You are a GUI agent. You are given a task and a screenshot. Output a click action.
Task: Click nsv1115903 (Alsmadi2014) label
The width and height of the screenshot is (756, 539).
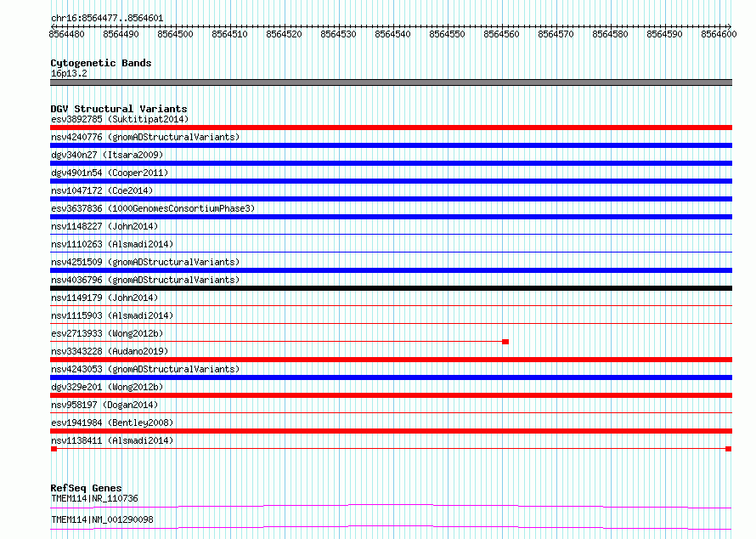click(112, 315)
